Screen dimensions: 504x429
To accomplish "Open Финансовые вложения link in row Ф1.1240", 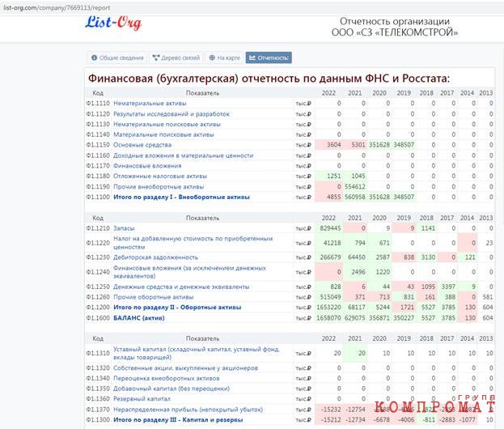I will pos(189,272).
